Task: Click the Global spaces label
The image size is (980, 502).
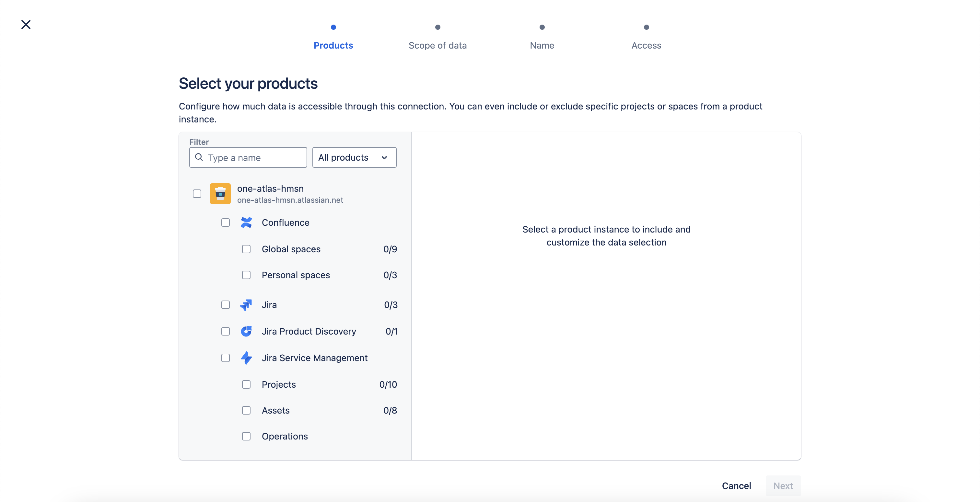Action: [291, 249]
